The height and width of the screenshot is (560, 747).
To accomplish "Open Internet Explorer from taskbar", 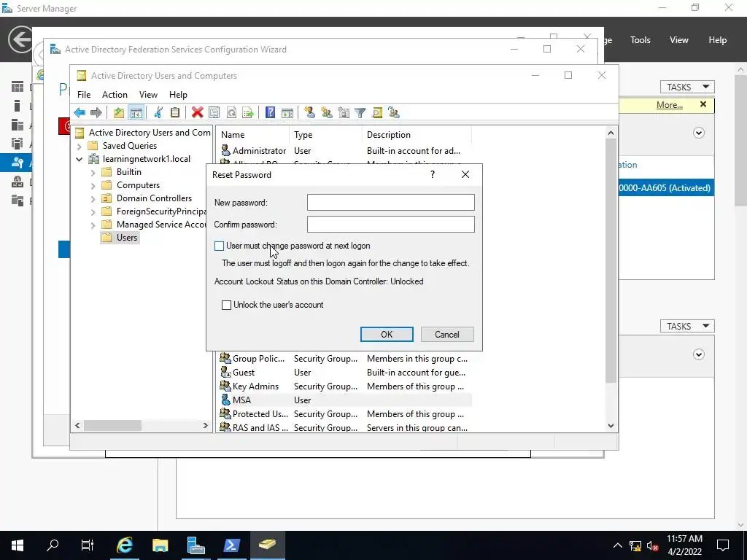I will (125, 545).
